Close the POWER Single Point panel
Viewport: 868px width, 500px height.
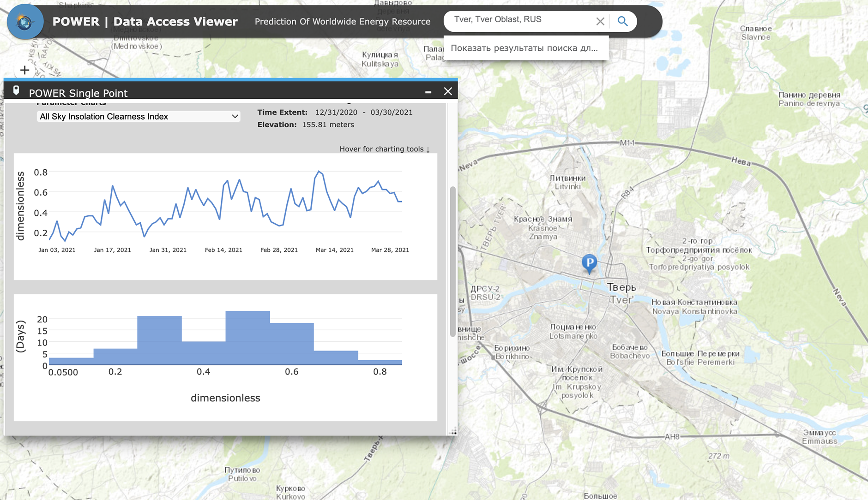pyautogui.click(x=448, y=91)
